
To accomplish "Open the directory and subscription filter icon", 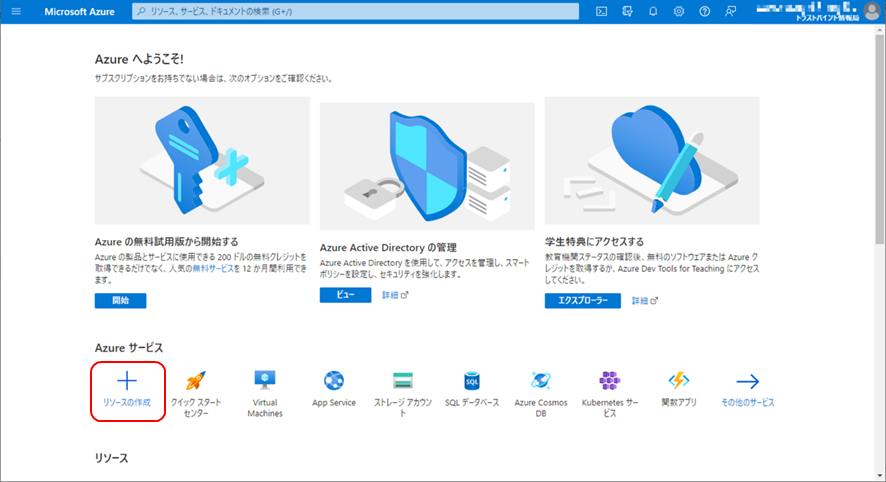I will [x=627, y=11].
